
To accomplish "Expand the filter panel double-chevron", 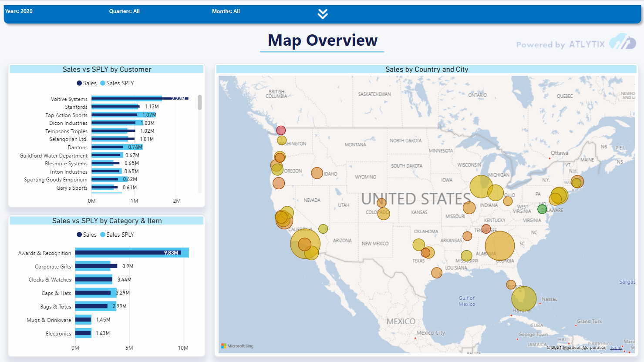I will click(323, 14).
